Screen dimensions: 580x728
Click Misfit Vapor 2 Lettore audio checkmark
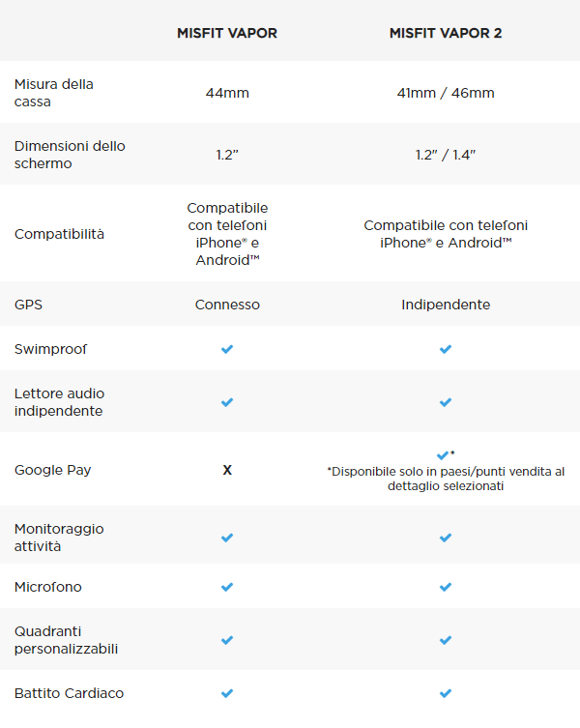pyautogui.click(x=446, y=402)
